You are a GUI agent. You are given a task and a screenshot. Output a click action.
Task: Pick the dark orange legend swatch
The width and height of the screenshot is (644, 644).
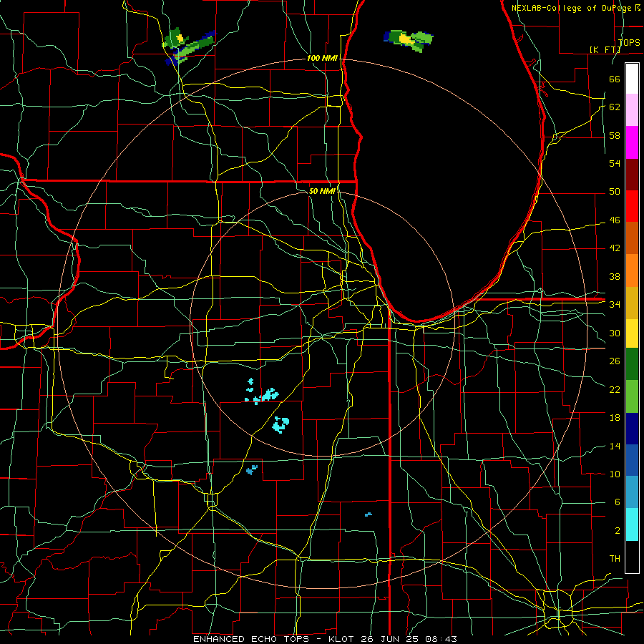pos(632,238)
